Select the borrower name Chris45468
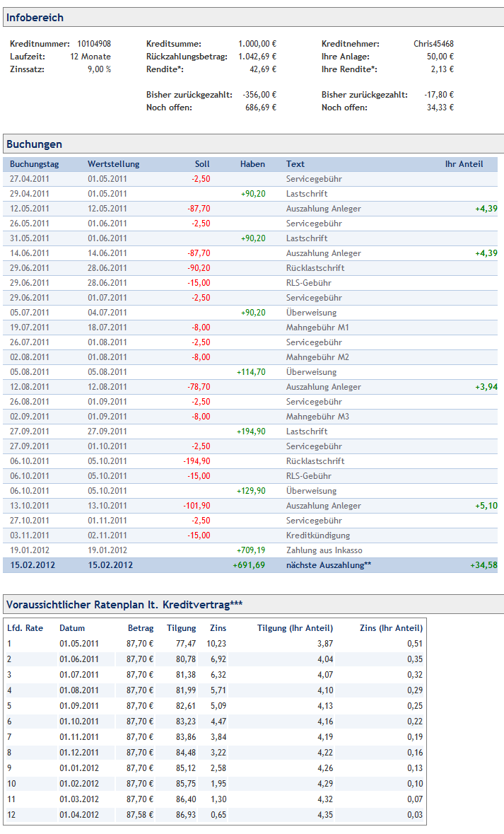 pyautogui.click(x=433, y=44)
